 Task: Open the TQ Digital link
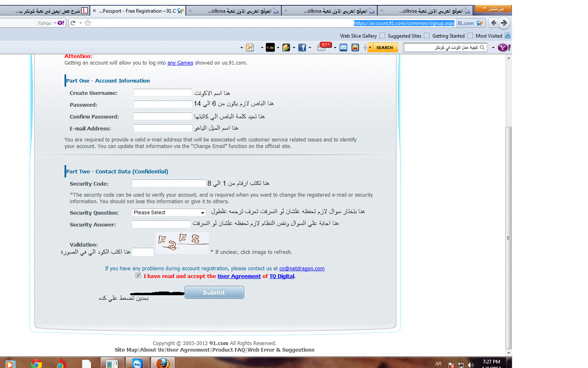point(282,276)
